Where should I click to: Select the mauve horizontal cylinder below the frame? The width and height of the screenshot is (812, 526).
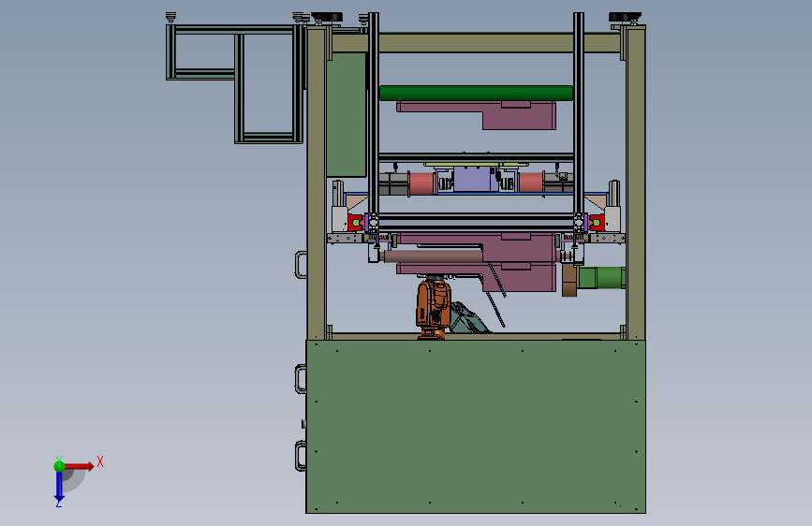coord(432,256)
